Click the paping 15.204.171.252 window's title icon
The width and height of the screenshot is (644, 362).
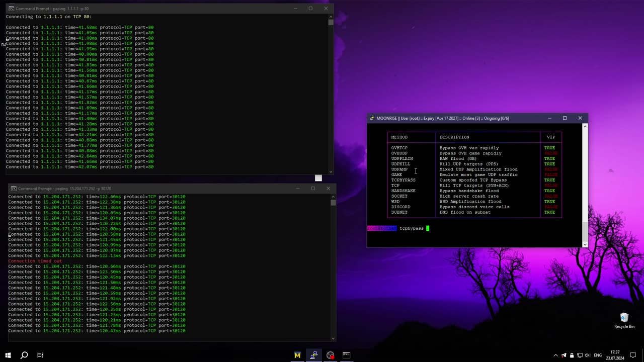tap(14, 189)
